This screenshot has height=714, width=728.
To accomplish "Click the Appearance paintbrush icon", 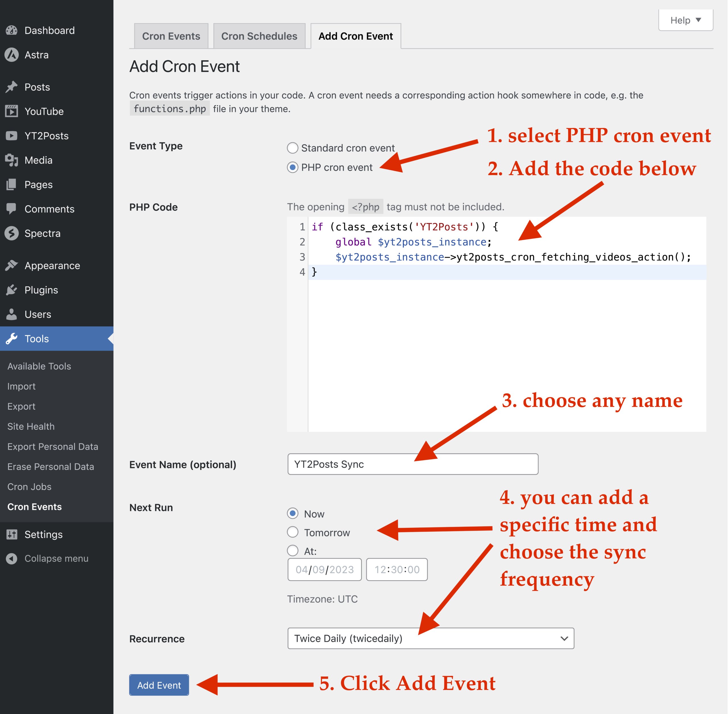I will click(x=12, y=266).
